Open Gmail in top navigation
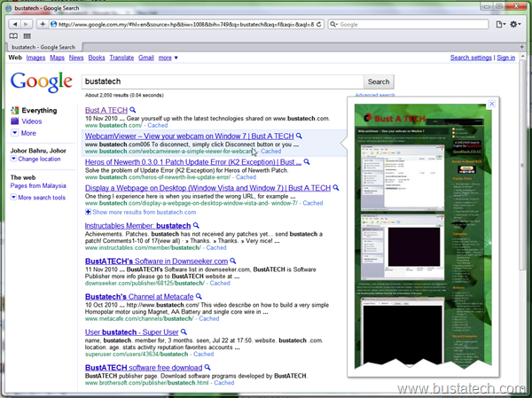Viewport: 532px width, 398px height. (146, 58)
